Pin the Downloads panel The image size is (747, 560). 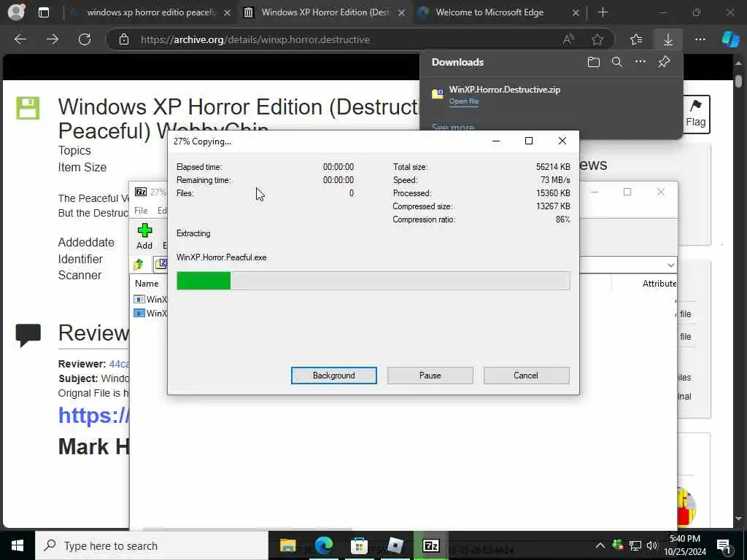pyautogui.click(x=664, y=61)
